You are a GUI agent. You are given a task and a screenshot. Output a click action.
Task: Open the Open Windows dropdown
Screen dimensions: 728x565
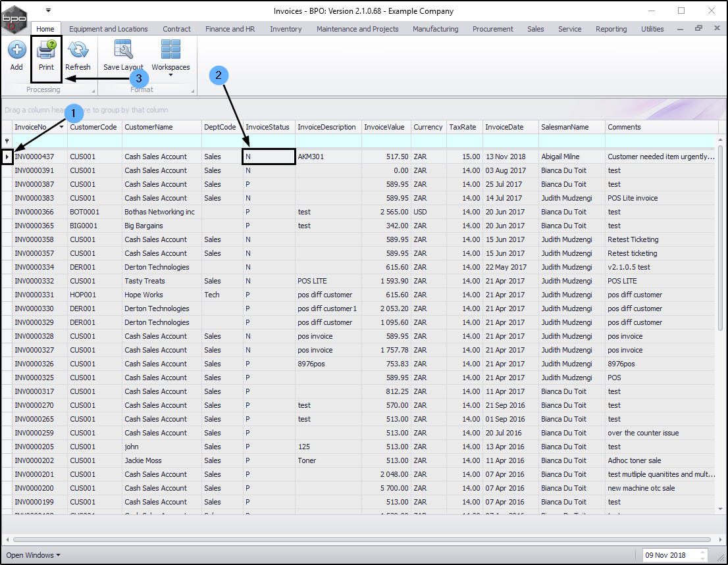[33, 555]
